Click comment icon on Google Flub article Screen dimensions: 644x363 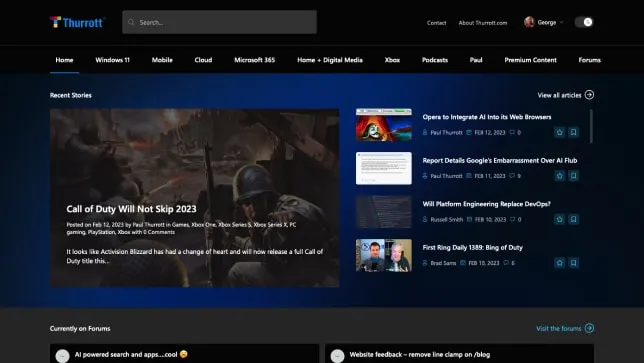tap(512, 176)
